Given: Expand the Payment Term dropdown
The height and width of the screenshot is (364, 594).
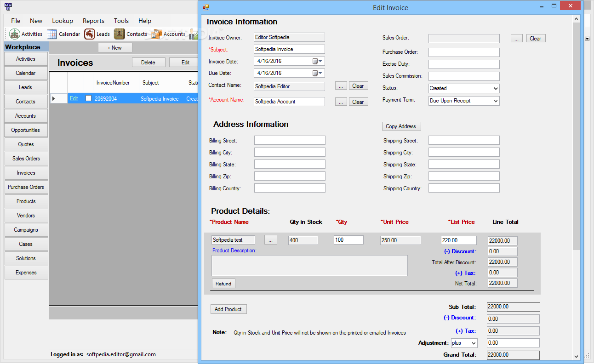Looking at the screenshot, I should 495,101.
